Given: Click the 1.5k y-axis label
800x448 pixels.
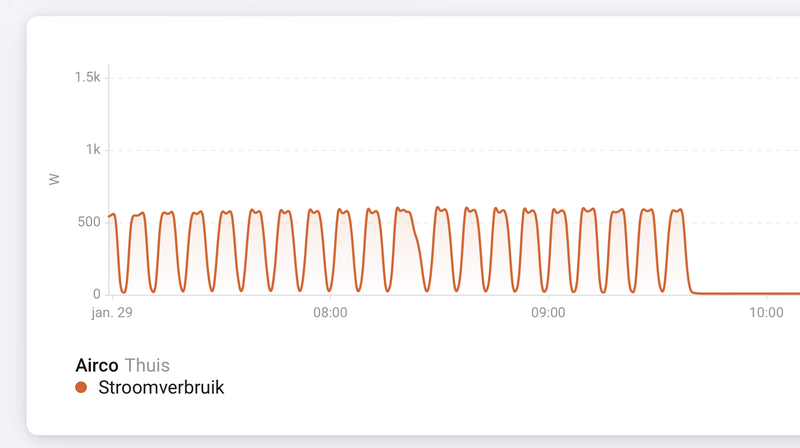Looking at the screenshot, I should [x=87, y=77].
